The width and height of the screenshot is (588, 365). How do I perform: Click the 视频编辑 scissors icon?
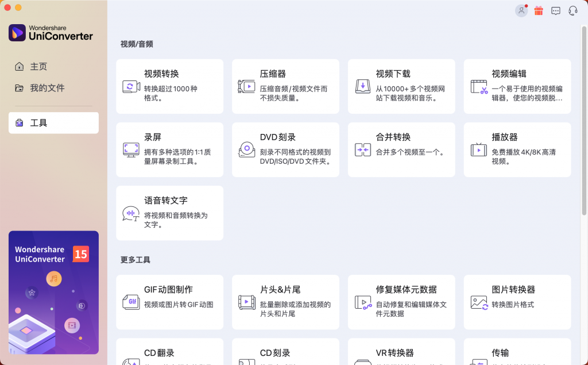pyautogui.click(x=479, y=87)
